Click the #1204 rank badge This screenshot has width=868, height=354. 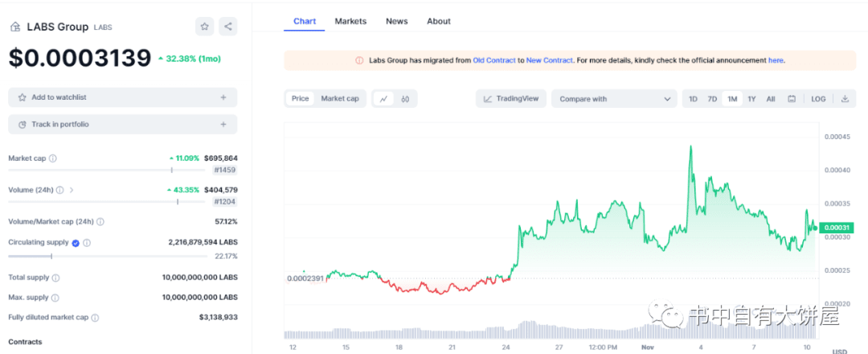(225, 202)
